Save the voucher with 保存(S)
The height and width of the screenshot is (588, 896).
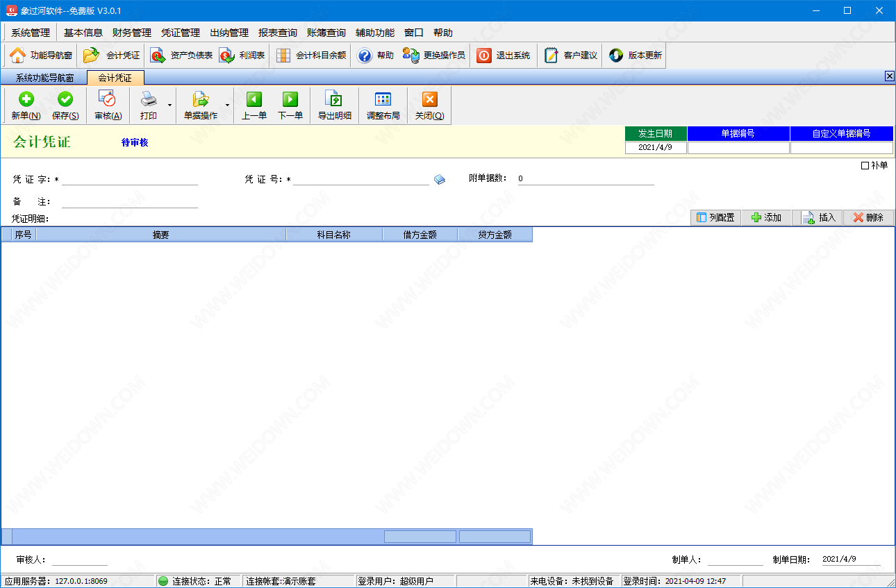click(x=65, y=106)
